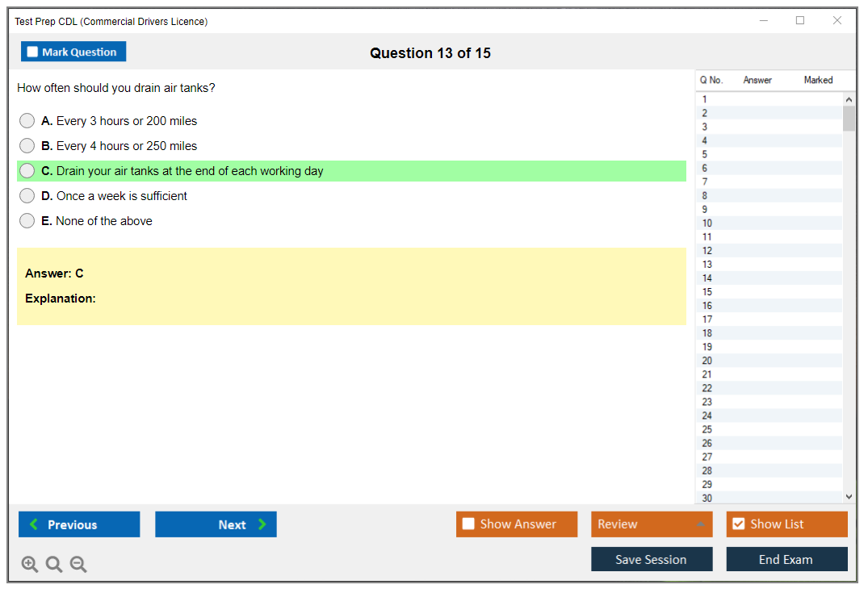Click the Save Session button

coord(652,559)
